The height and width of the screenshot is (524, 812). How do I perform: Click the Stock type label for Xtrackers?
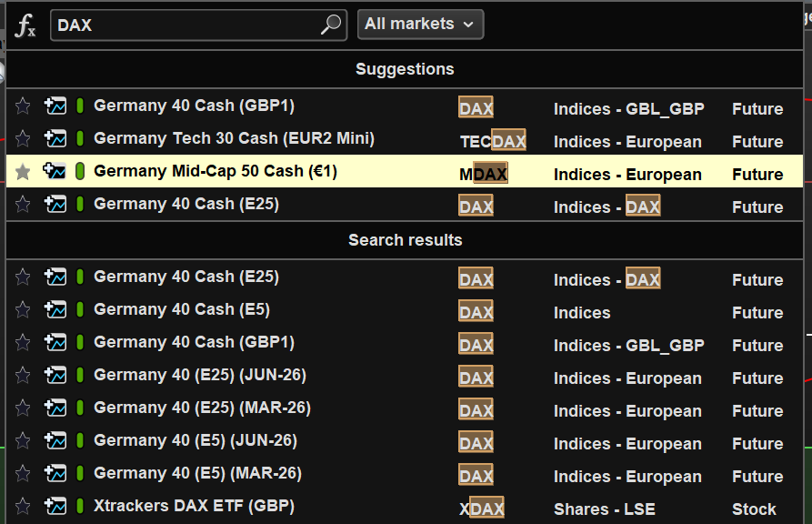click(x=754, y=509)
